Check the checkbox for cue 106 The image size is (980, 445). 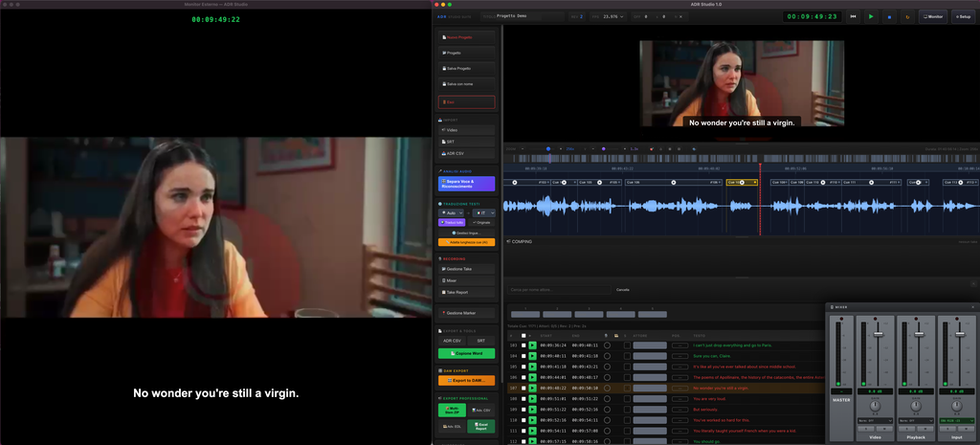(523, 377)
